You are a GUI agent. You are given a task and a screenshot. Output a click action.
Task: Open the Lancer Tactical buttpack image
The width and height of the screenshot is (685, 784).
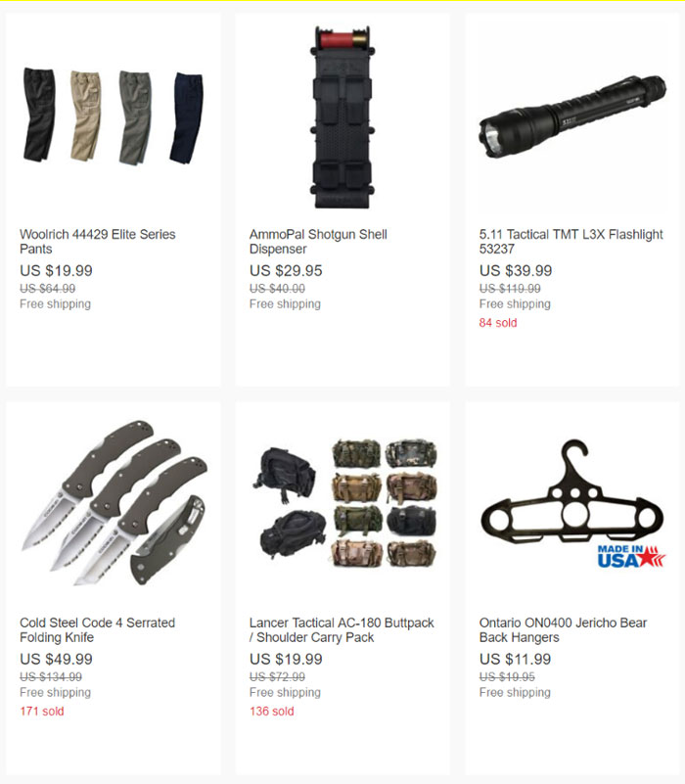[x=343, y=504]
